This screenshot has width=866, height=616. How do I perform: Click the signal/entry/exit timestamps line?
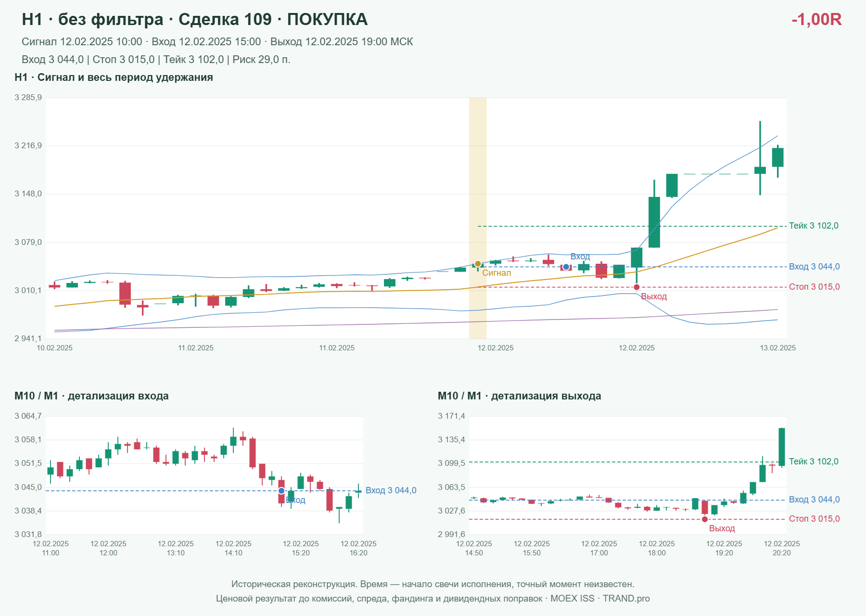(217, 42)
